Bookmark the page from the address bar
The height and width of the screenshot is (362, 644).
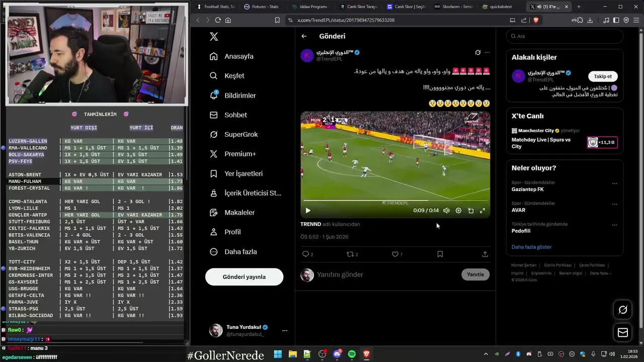coord(277,20)
